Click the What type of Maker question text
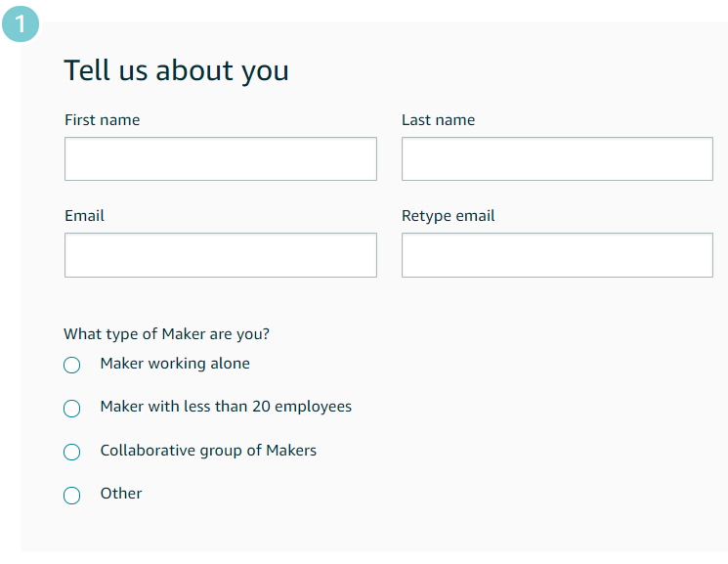This screenshot has height=564, width=728. click(x=166, y=334)
